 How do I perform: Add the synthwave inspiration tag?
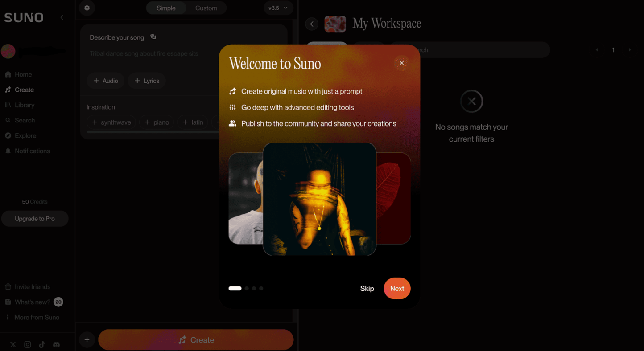(x=111, y=122)
